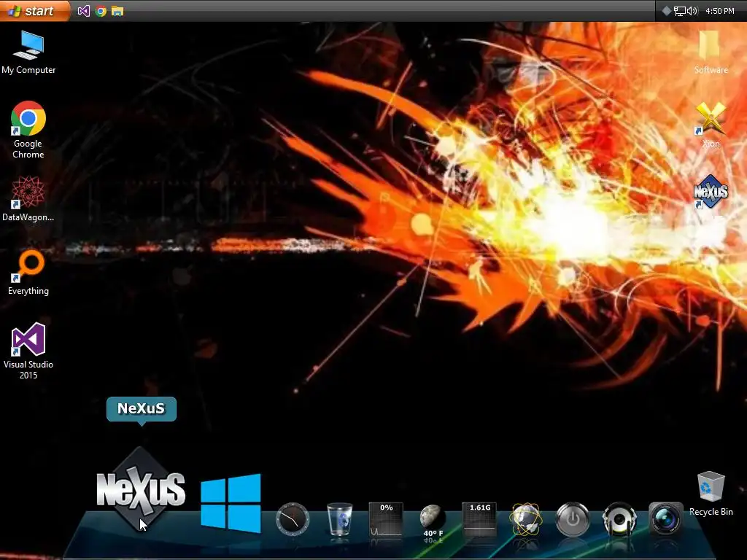Viewport: 747px width, 560px height.
Task: Select the Xion desktop shortcut
Action: pyautogui.click(x=711, y=125)
